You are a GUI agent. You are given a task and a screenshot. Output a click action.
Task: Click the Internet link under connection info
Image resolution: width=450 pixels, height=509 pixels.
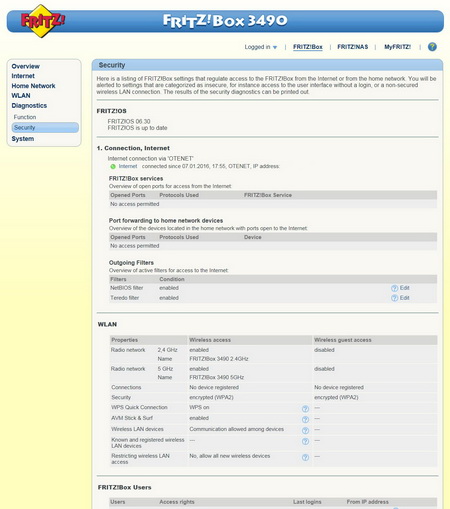128,166
